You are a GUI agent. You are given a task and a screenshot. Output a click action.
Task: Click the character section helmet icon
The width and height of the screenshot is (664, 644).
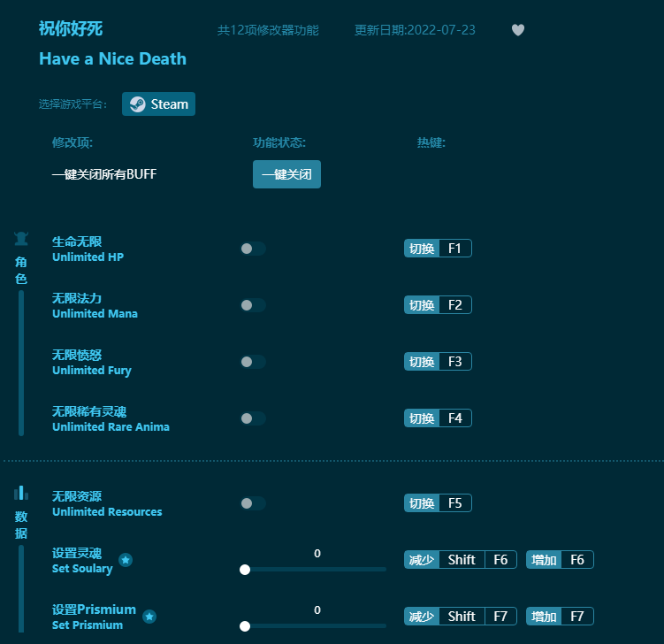pyautogui.click(x=21, y=239)
